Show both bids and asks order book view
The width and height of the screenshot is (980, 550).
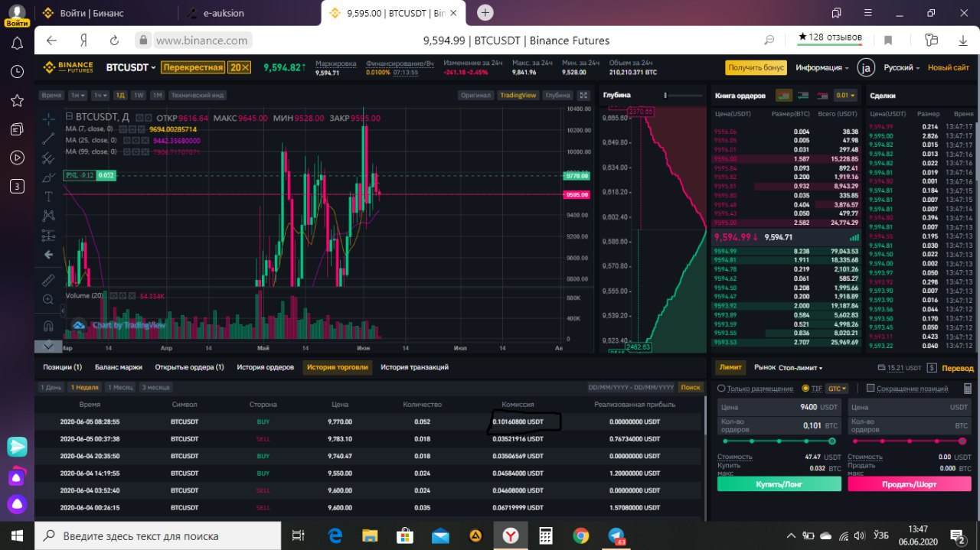783,96
